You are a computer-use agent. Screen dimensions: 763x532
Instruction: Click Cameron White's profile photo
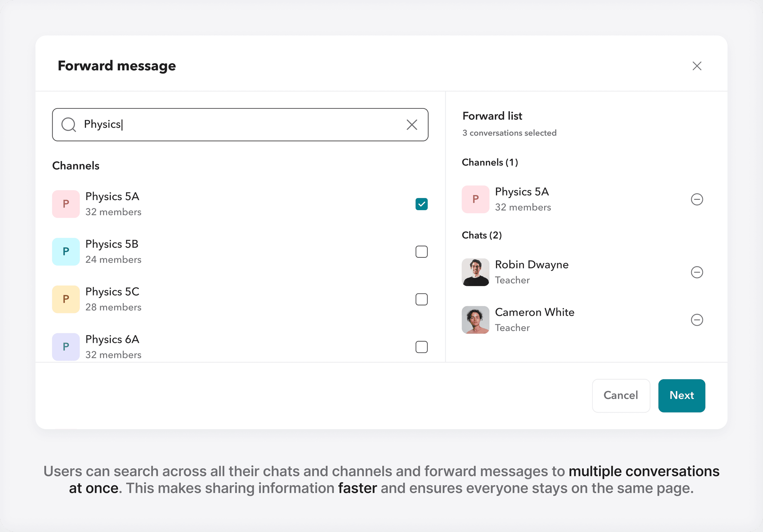click(x=475, y=320)
